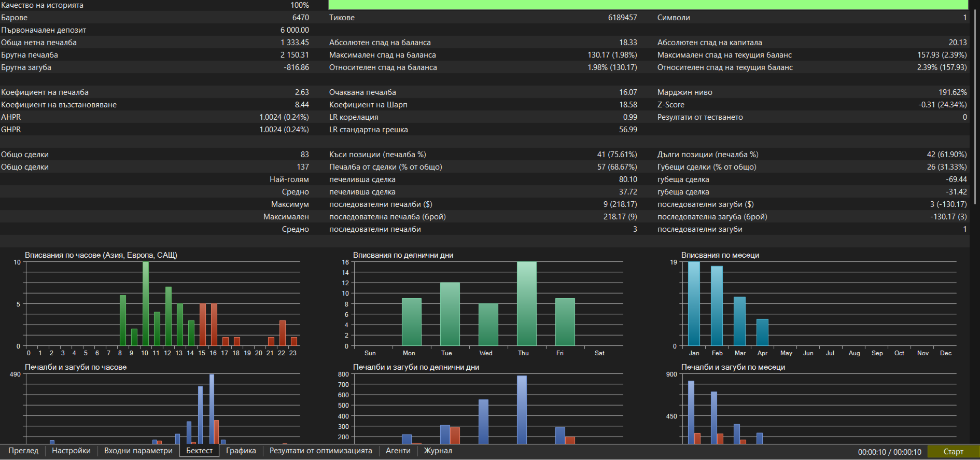
Task: Switch to the Журнал tab
Action: (438, 451)
